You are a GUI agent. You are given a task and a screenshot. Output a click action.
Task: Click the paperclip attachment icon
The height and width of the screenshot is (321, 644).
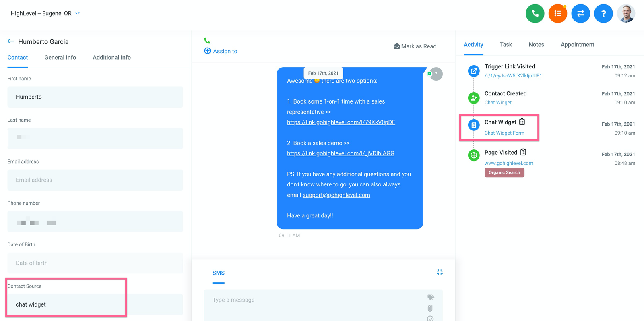pos(430,309)
